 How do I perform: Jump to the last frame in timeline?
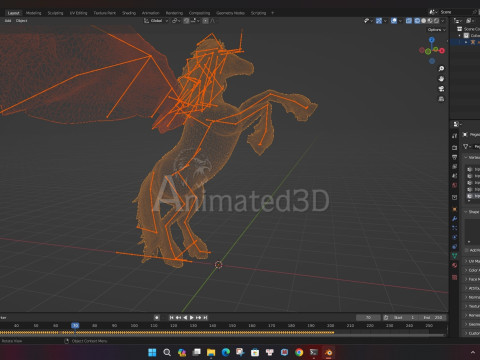tap(205, 318)
